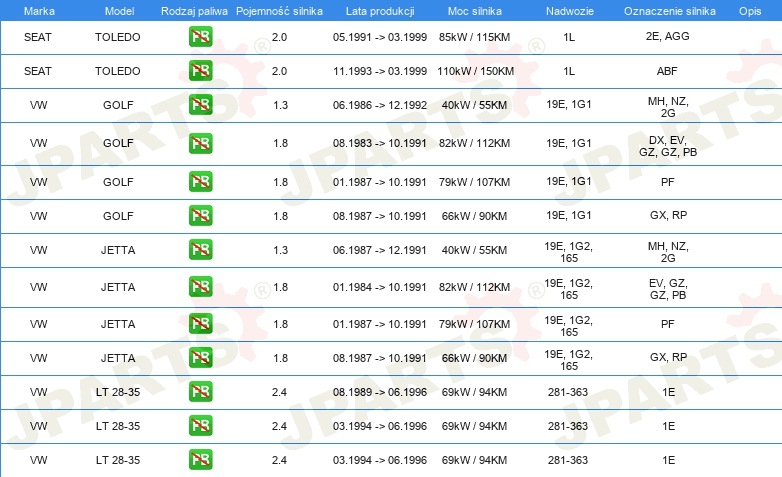Sort by the Marka column header

(x=39, y=11)
